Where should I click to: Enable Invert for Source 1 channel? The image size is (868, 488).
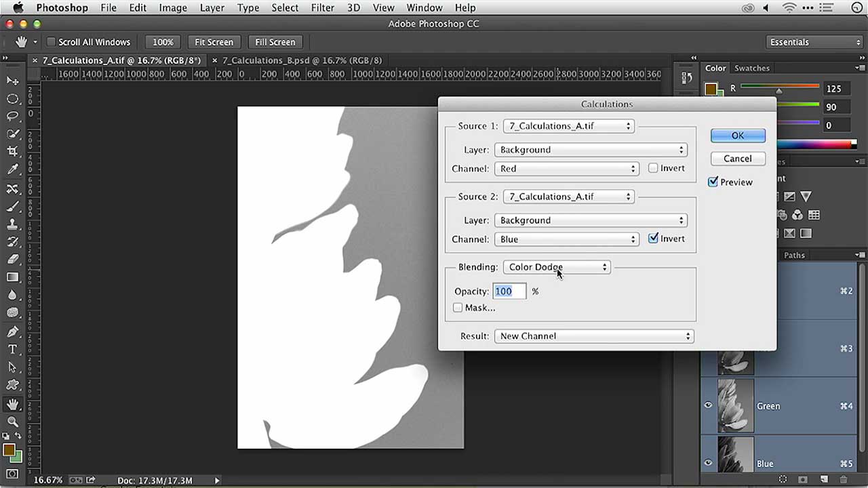click(x=653, y=168)
